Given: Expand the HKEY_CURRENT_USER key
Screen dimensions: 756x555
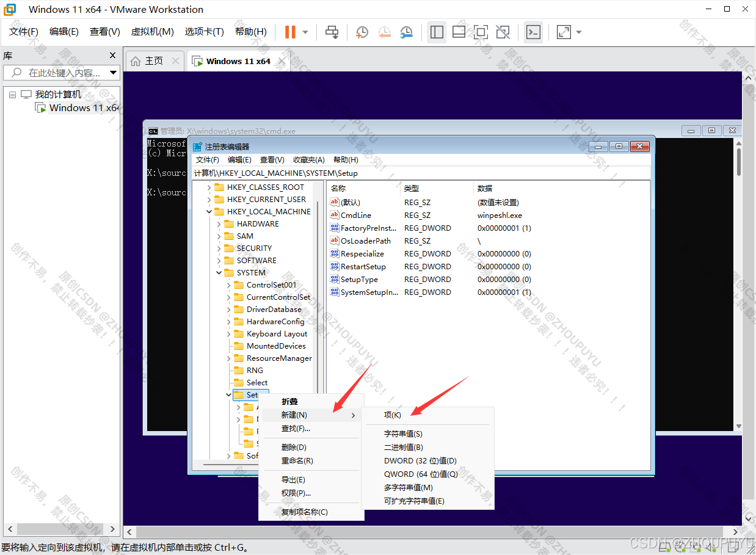Looking at the screenshot, I should [x=209, y=200].
